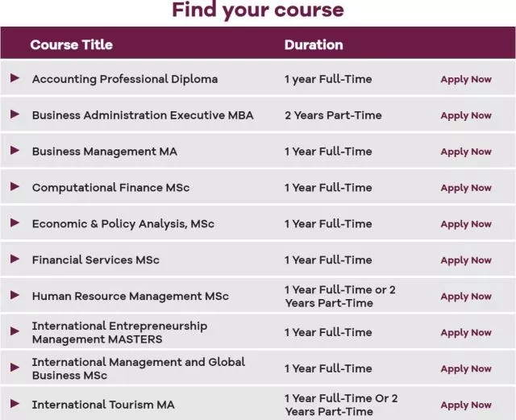The image size is (516, 420).
Task: Open the Economic & Policy Analysis, MSc title
Action: click(x=123, y=224)
